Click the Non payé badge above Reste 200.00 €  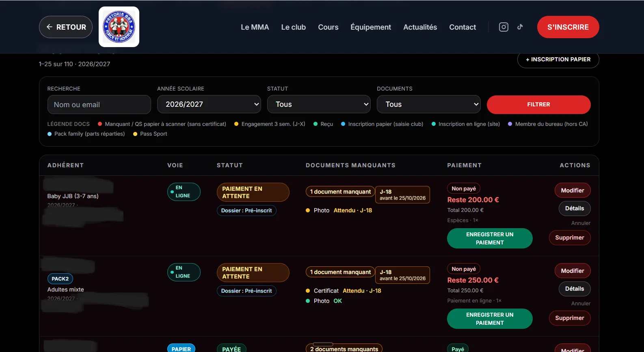(x=464, y=188)
